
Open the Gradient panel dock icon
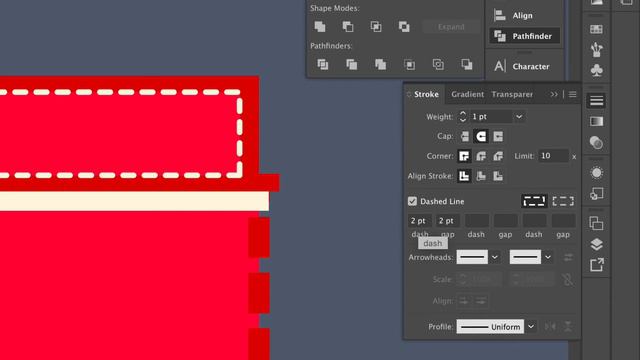[x=596, y=121]
